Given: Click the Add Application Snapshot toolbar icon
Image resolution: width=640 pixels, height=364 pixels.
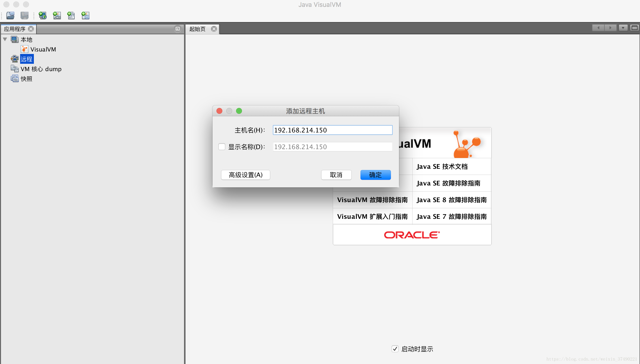Looking at the screenshot, I should pos(85,15).
